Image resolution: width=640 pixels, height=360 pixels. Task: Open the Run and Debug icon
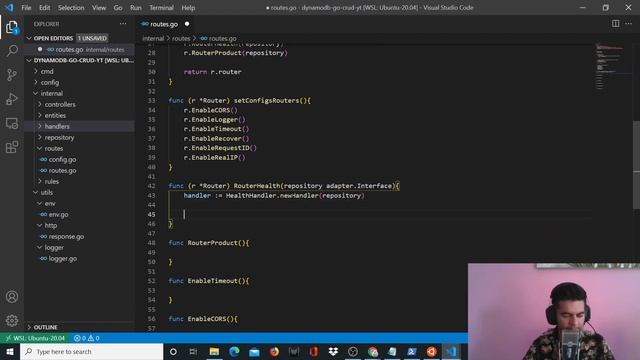coord(12,99)
